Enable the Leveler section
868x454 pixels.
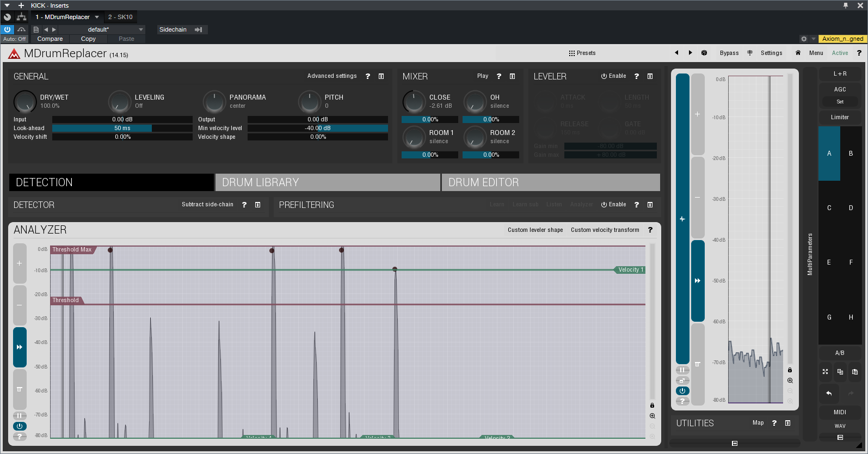pyautogui.click(x=613, y=76)
